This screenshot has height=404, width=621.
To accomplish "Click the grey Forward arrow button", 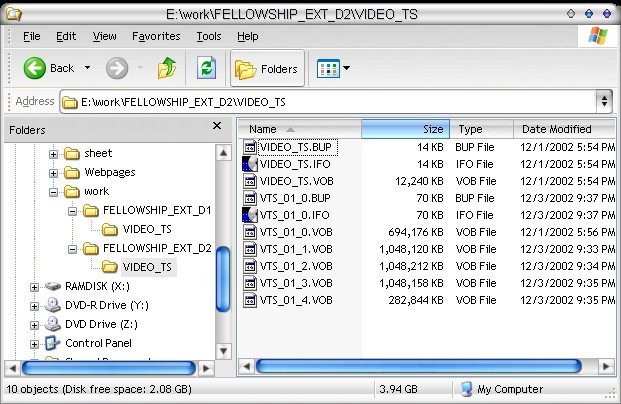I will click(117, 68).
